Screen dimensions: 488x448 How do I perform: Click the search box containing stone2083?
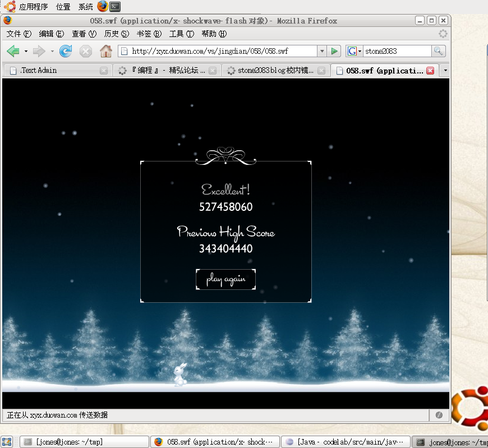[397, 51]
